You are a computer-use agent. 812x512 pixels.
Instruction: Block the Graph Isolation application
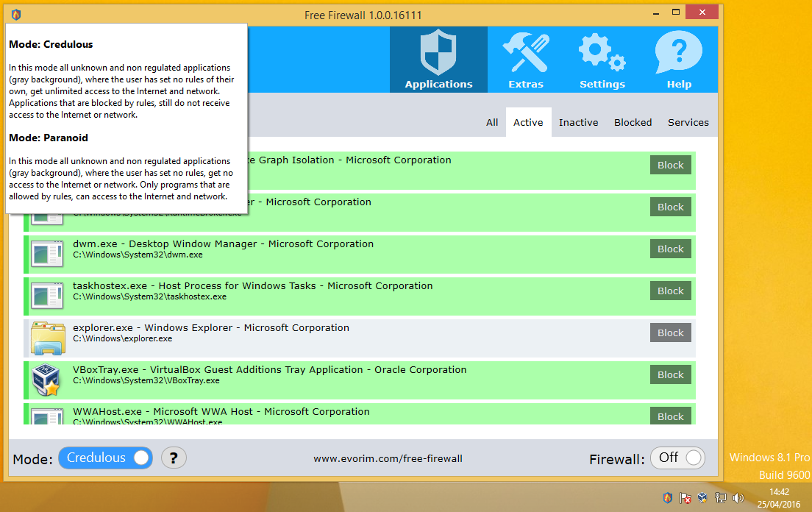point(671,165)
